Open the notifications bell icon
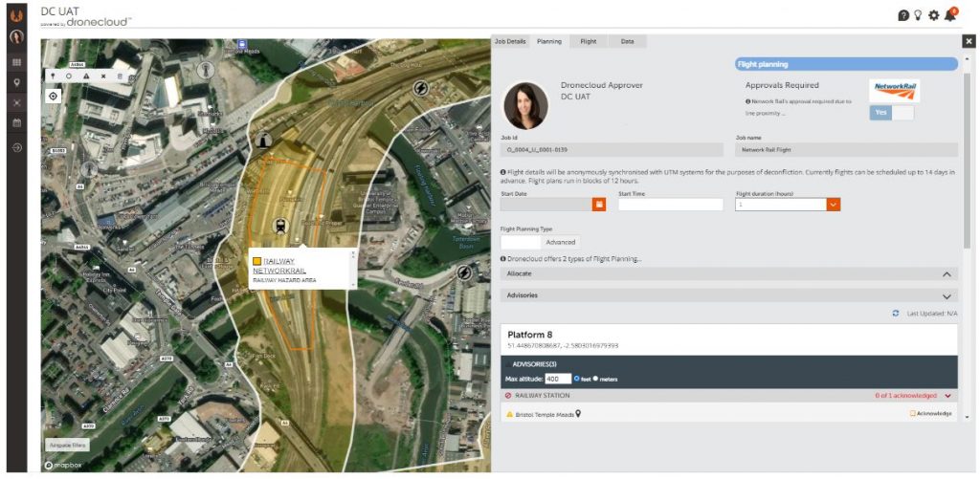 click(x=950, y=14)
